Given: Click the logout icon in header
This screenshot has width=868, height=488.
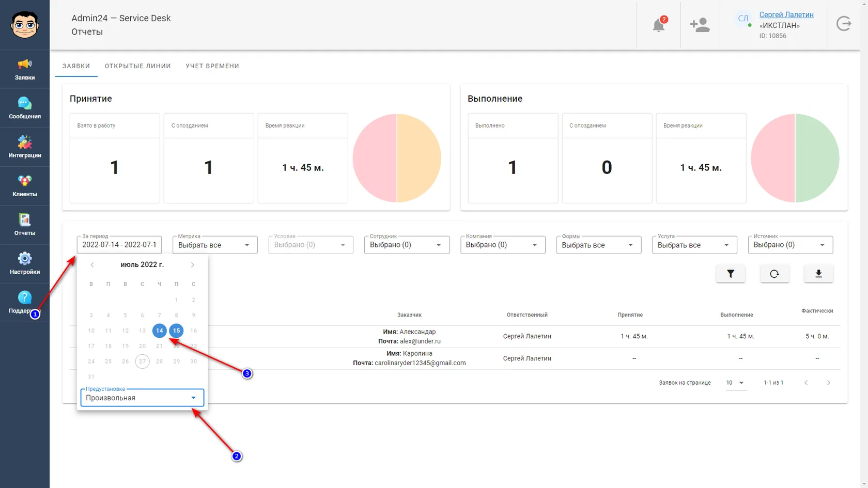Looking at the screenshot, I should pyautogui.click(x=844, y=24).
